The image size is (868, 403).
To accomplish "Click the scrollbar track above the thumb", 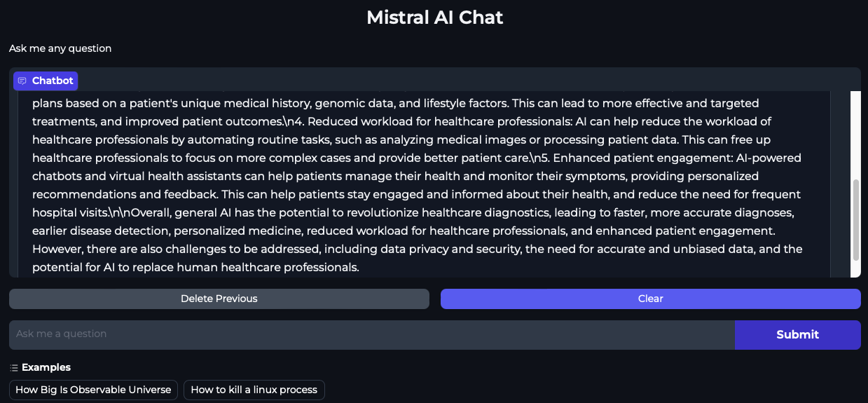I will pyautogui.click(x=855, y=133).
